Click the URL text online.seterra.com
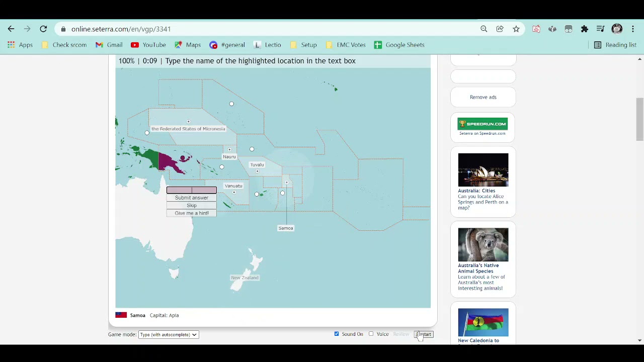This screenshot has height=362, width=644. pyautogui.click(x=121, y=29)
